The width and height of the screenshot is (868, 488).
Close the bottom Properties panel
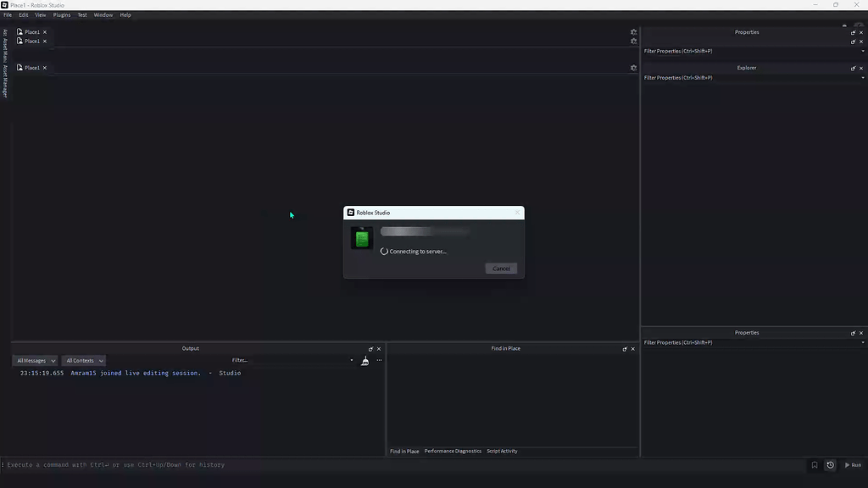pyautogui.click(x=861, y=333)
